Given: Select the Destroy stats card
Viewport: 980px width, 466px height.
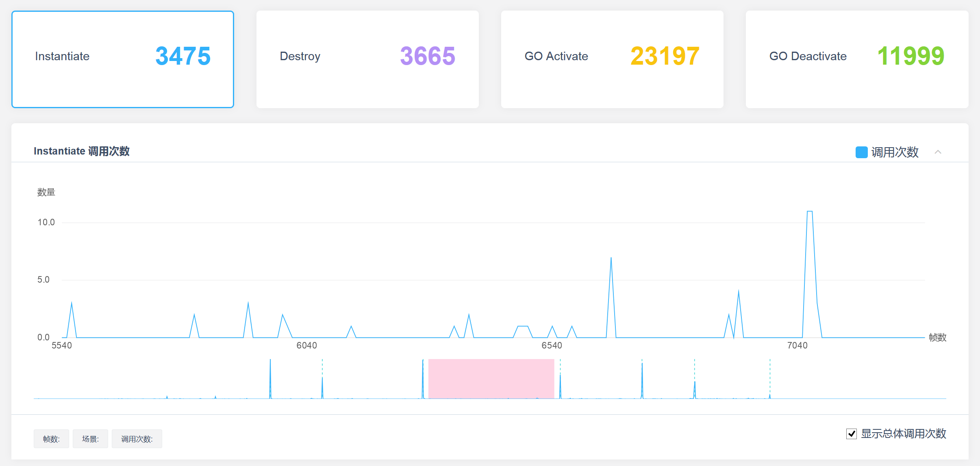Looking at the screenshot, I should [x=367, y=59].
